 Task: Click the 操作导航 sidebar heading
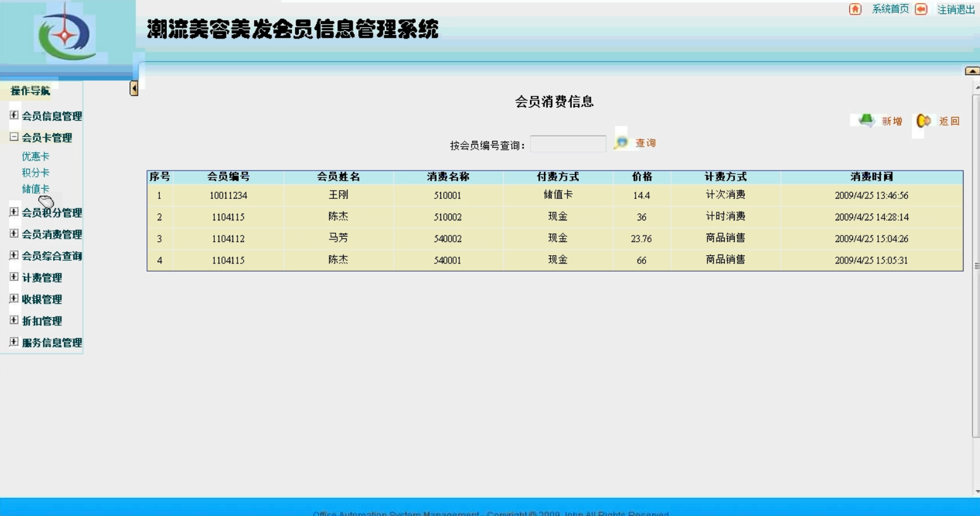coord(30,91)
